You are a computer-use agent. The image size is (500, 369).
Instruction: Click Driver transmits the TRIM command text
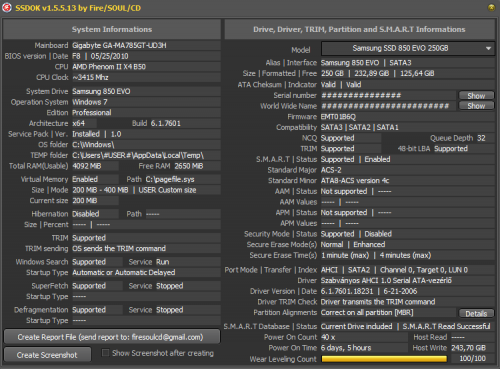(378, 302)
